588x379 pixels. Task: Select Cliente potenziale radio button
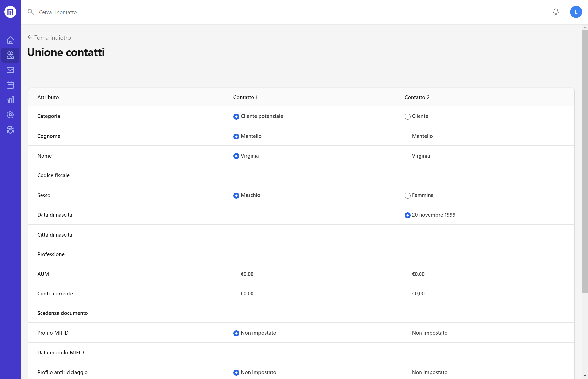coord(236,116)
